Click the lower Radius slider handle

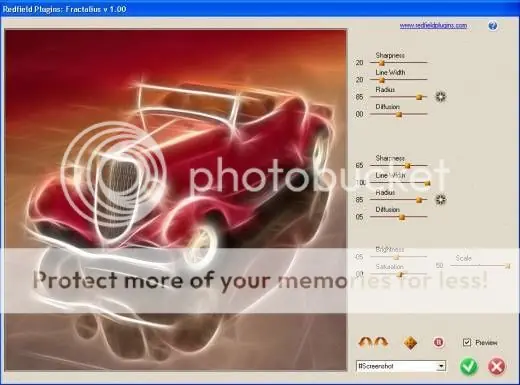419,200
